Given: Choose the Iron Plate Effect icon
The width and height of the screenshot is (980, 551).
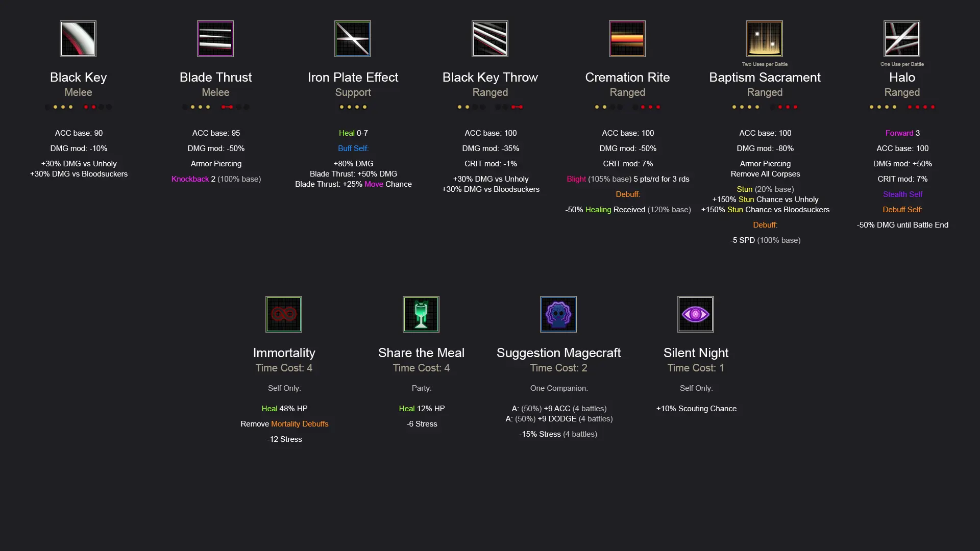Looking at the screenshot, I should coord(353,39).
